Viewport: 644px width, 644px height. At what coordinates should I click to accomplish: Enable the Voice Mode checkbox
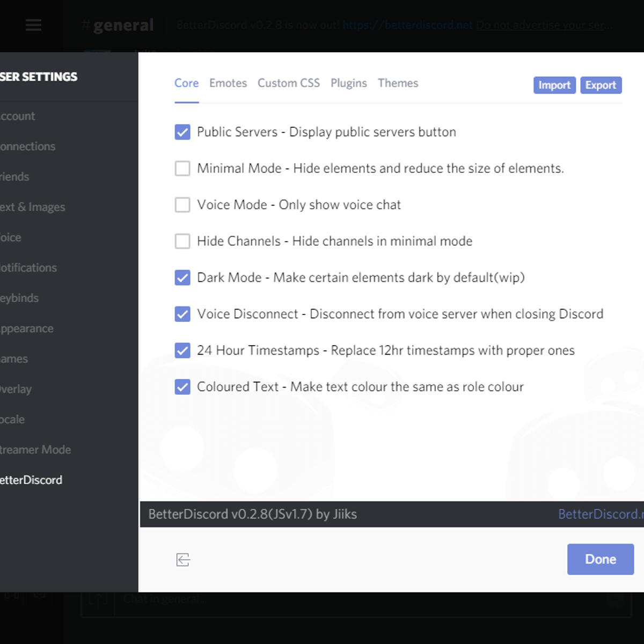pos(182,205)
